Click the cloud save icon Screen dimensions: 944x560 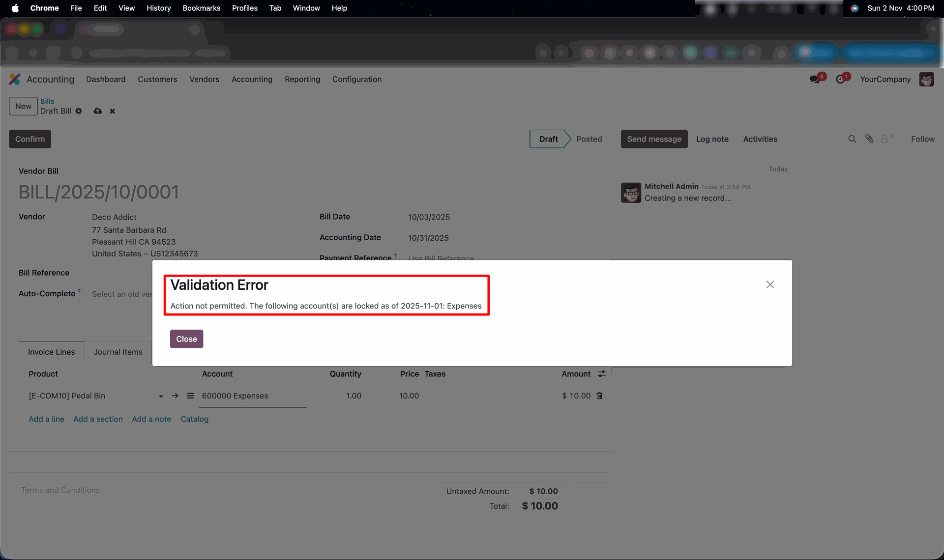pyautogui.click(x=98, y=111)
